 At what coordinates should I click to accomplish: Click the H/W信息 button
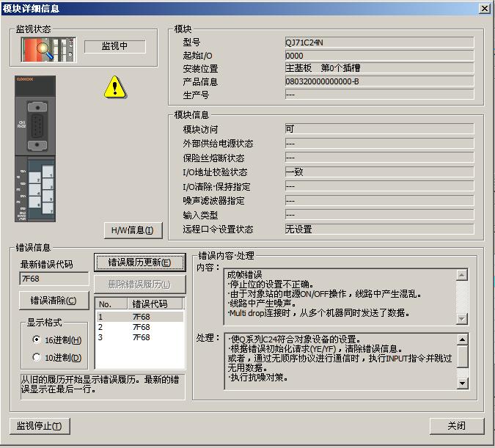point(132,230)
